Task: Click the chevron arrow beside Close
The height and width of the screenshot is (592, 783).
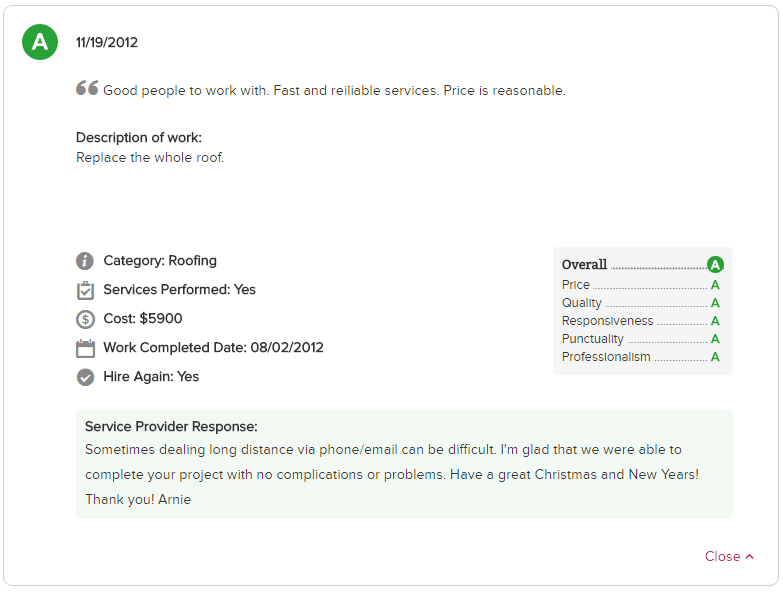Action: 749,556
